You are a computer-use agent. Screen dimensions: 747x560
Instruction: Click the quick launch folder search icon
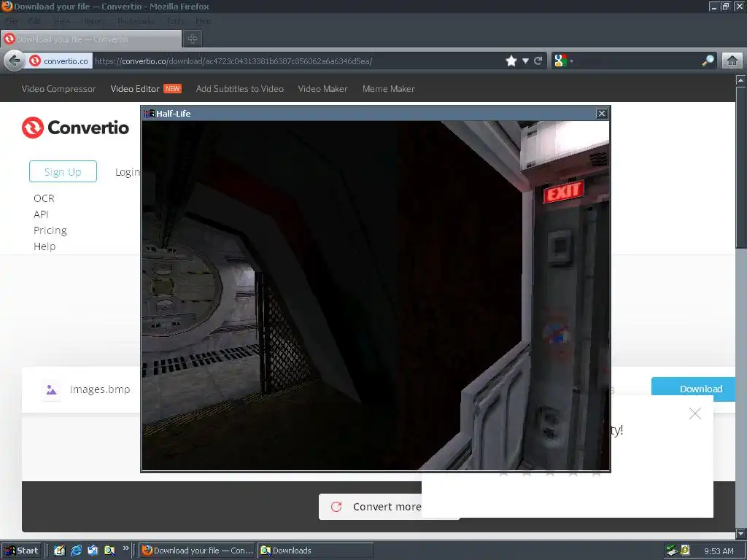pyautogui.click(x=109, y=551)
